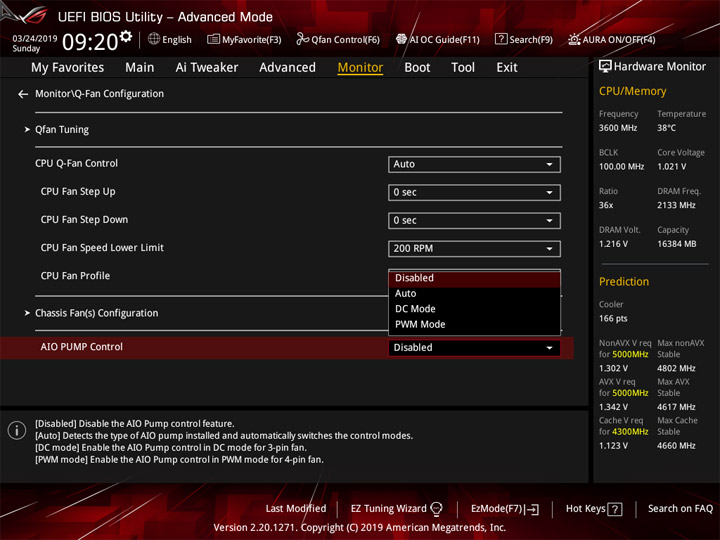Expand the Qfan Tuning submenu
This screenshot has height=540, width=720.
(62, 130)
